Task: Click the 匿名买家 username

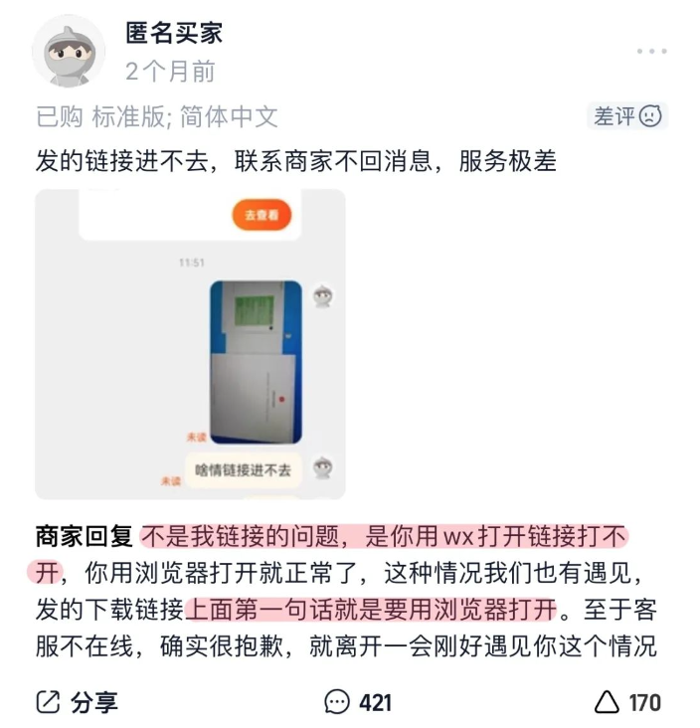Action: [174, 34]
